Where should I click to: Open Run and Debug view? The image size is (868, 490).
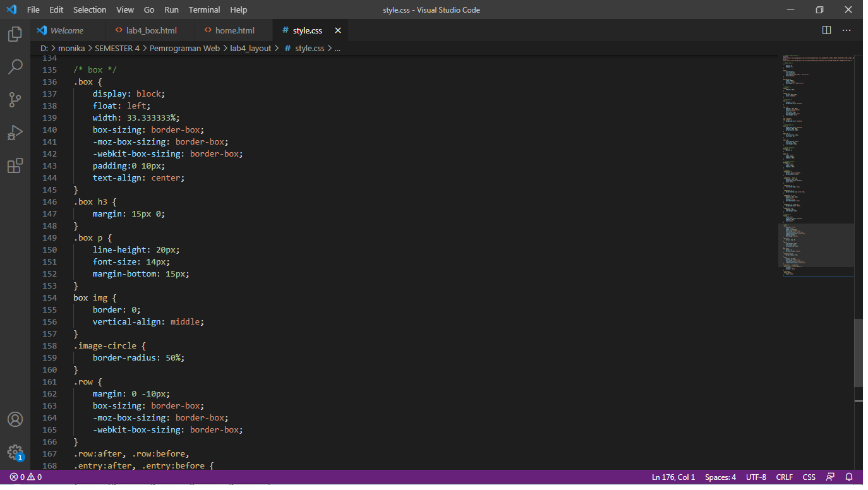point(15,133)
